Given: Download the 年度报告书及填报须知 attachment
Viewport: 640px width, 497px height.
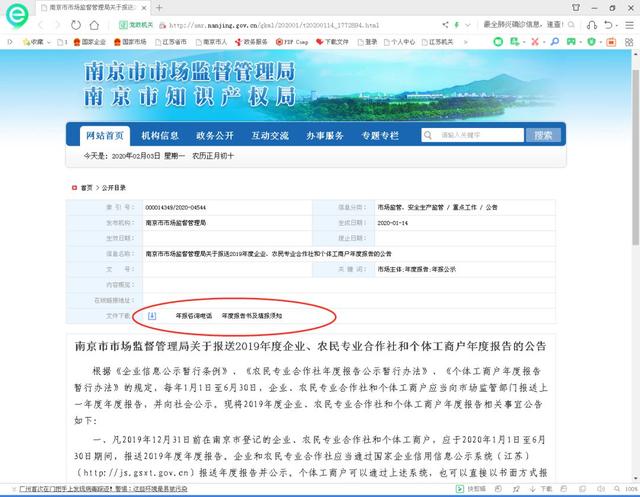Looking at the screenshot, I should [x=252, y=316].
